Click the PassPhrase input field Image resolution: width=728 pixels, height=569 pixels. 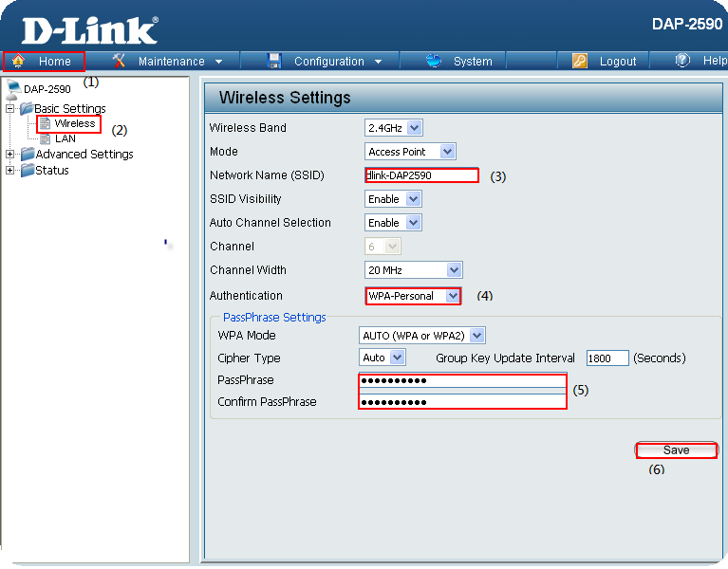tap(462, 380)
